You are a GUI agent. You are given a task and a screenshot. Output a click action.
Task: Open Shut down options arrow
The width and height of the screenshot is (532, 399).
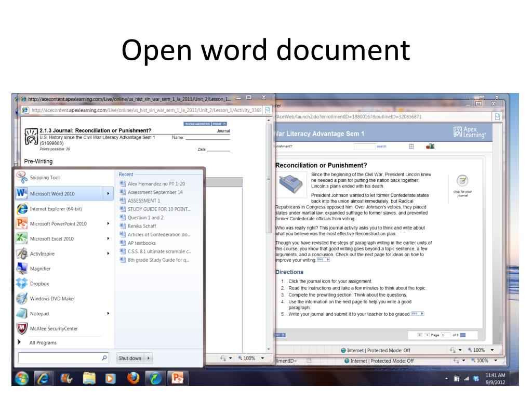149,358
